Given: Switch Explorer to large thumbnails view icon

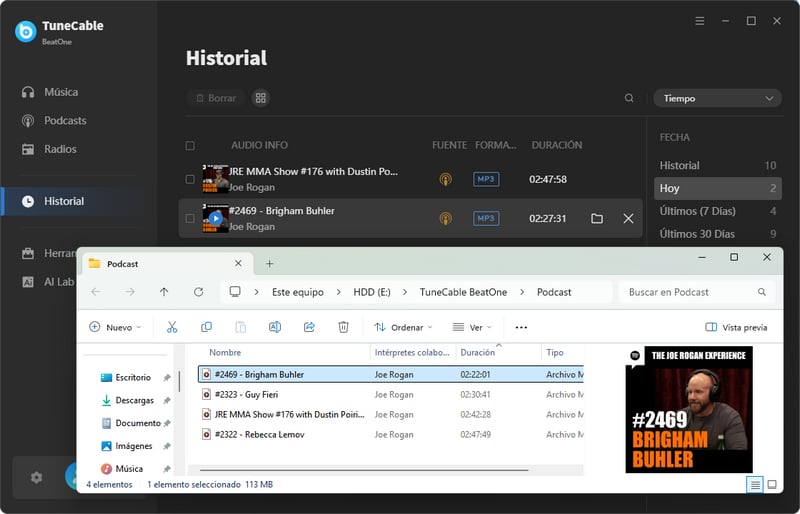Looking at the screenshot, I should 772,484.
